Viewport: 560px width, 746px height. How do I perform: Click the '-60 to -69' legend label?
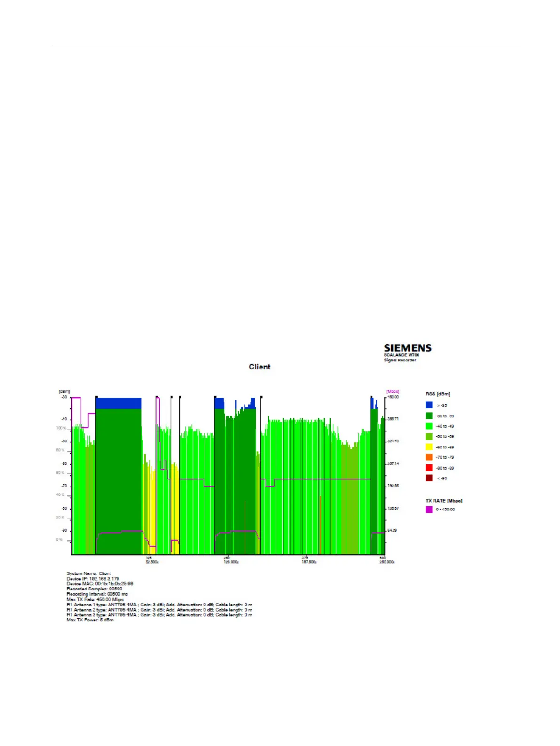pos(445,447)
